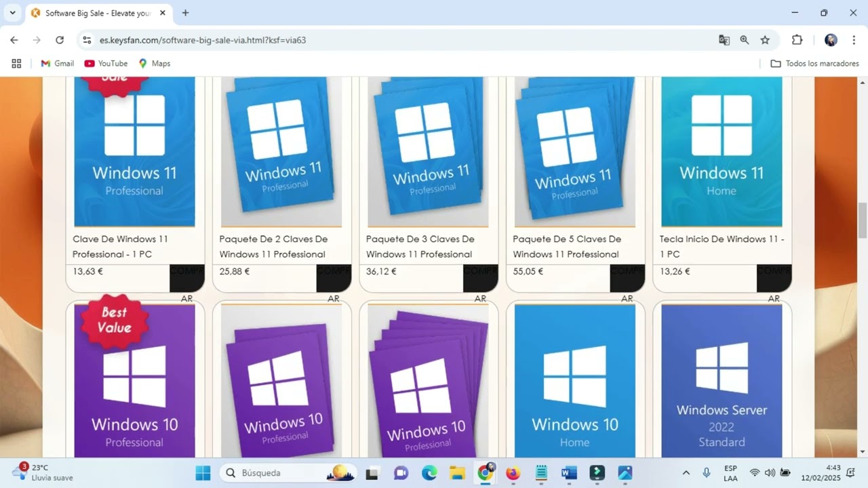Click the buy button next to 13,63 €
Viewport: 868px width, 488px height.
(187, 278)
